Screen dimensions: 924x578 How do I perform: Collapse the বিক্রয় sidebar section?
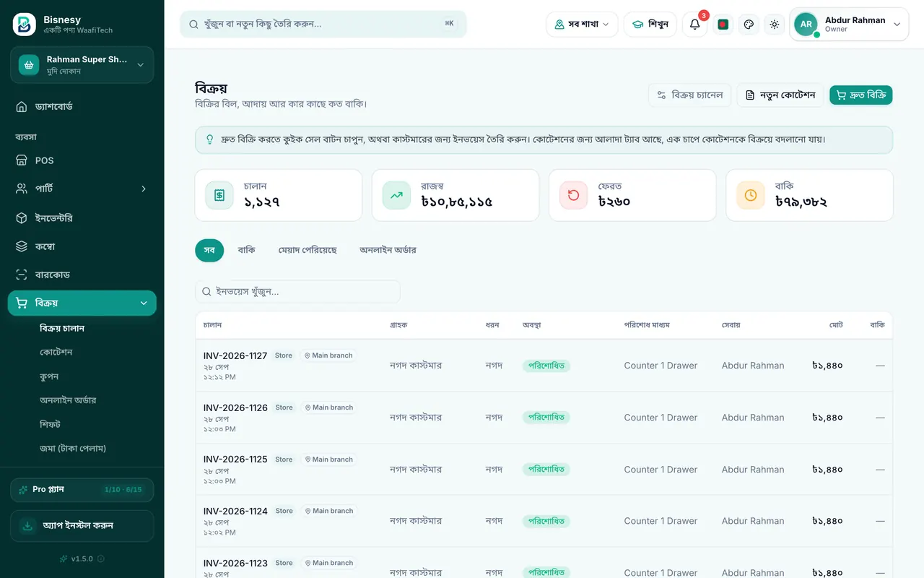(82, 303)
